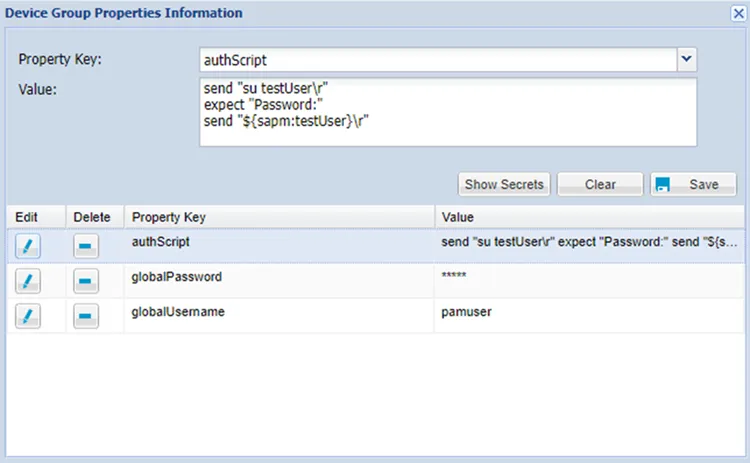Open the Property Key dropdown arrow
750x463 pixels.
click(687, 59)
